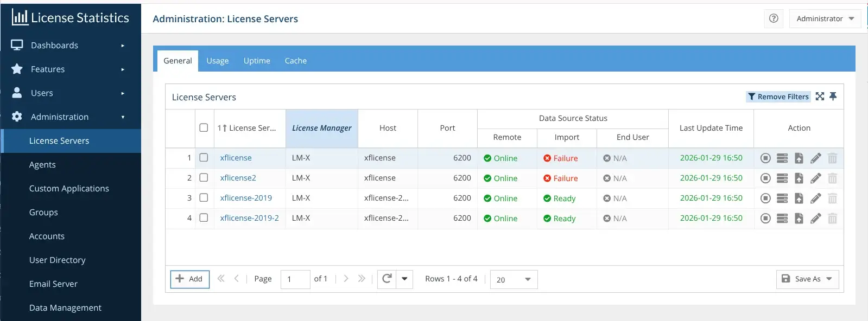The image size is (868, 321).
Task: Switch to the General tab
Action: 178,61
